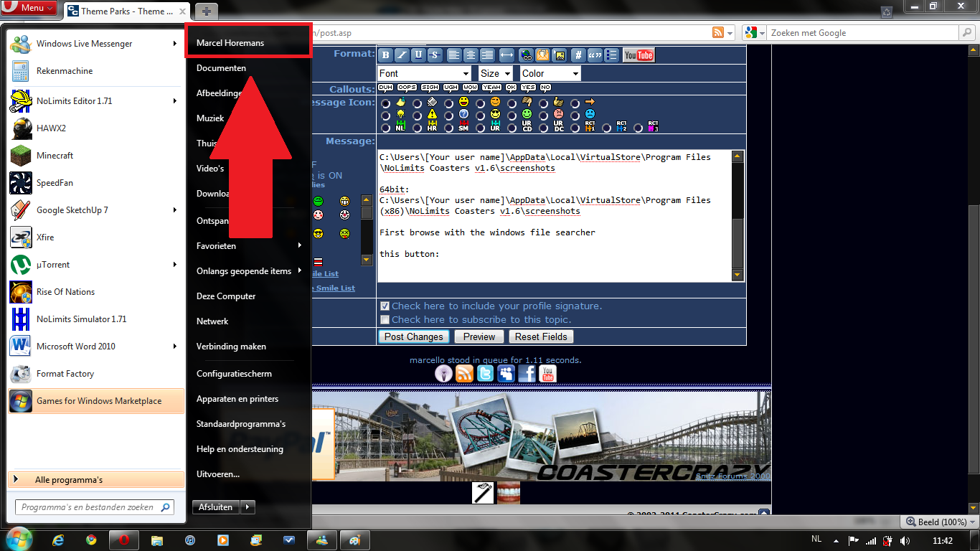Apply underline formatting to text
980x551 pixels.
click(x=418, y=55)
